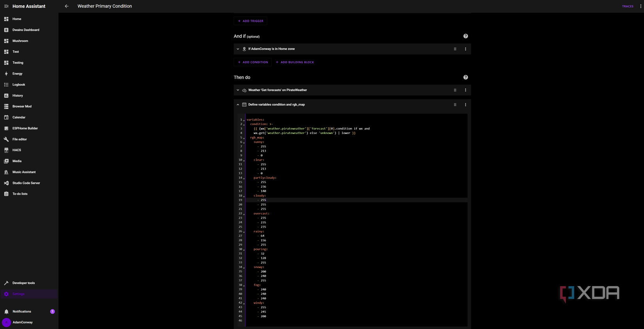The height and width of the screenshot is (329, 644).
Task: Click the ADD CONDITION button
Action: click(253, 62)
